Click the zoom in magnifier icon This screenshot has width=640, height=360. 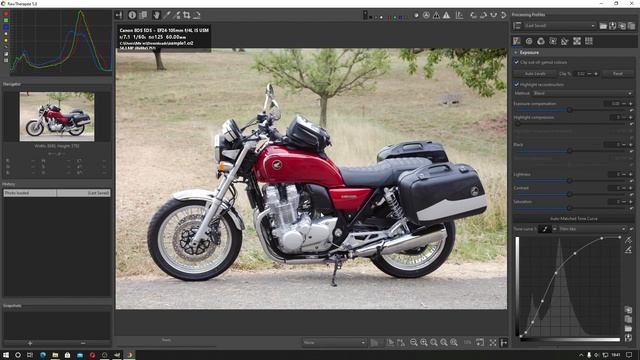pyautogui.click(x=424, y=342)
